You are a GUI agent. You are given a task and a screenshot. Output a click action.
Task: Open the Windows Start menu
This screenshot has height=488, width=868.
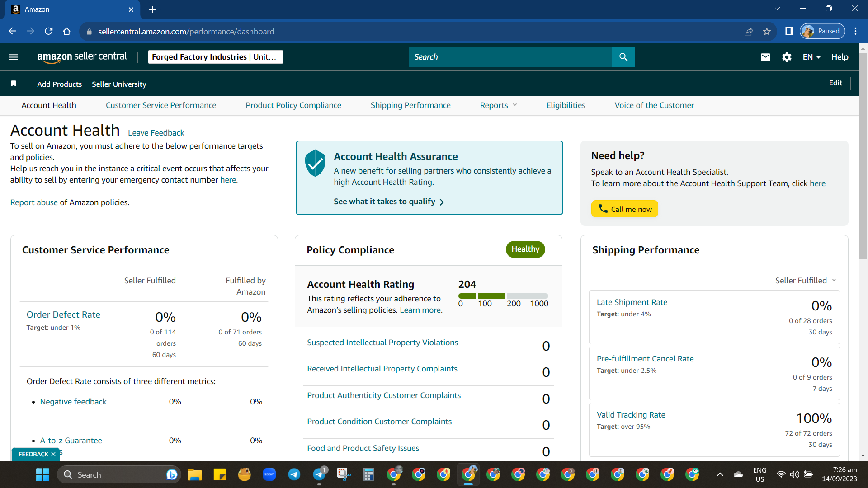point(42,474)
